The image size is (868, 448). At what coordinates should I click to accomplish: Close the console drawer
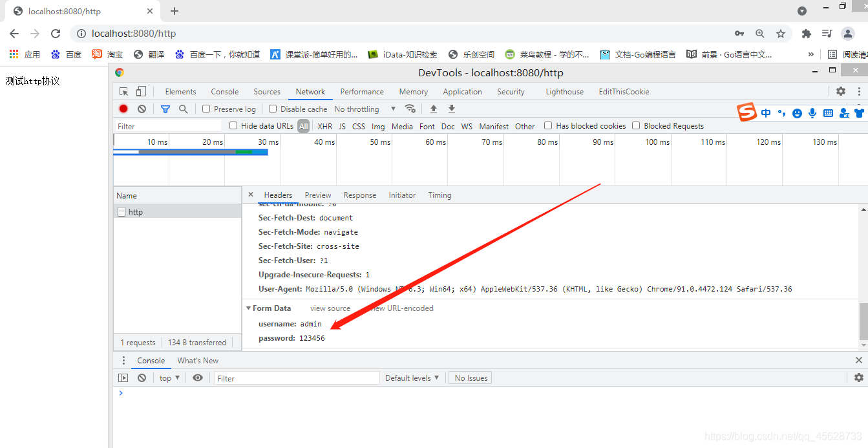[859, 360]
